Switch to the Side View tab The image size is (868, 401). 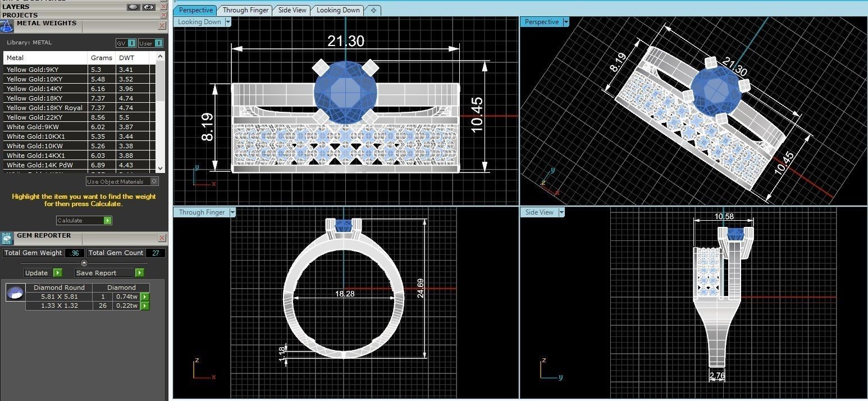(293, 10)
